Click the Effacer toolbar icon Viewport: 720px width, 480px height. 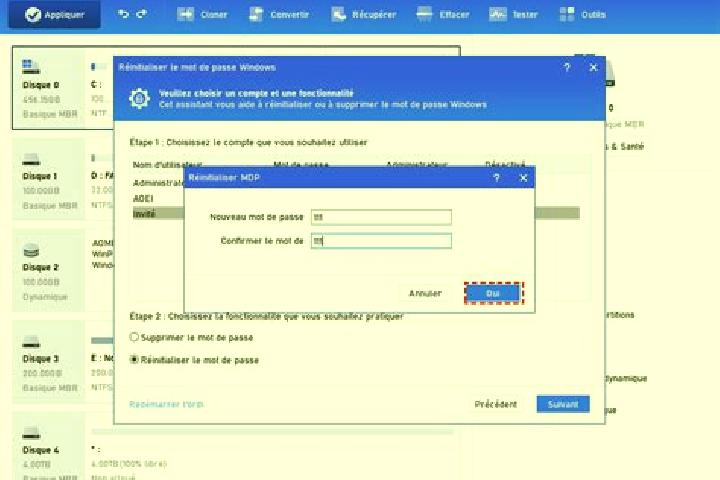pos(424,15)
